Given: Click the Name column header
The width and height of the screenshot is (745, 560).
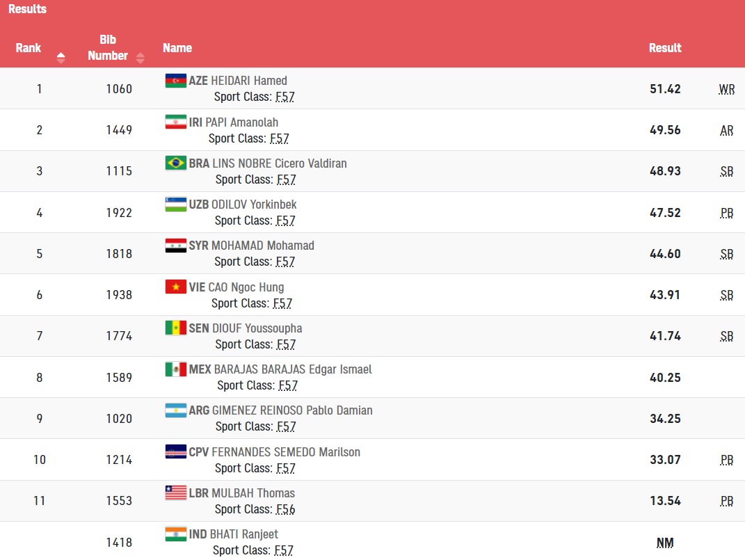Looking at the screenshot, I should (177, 48).
